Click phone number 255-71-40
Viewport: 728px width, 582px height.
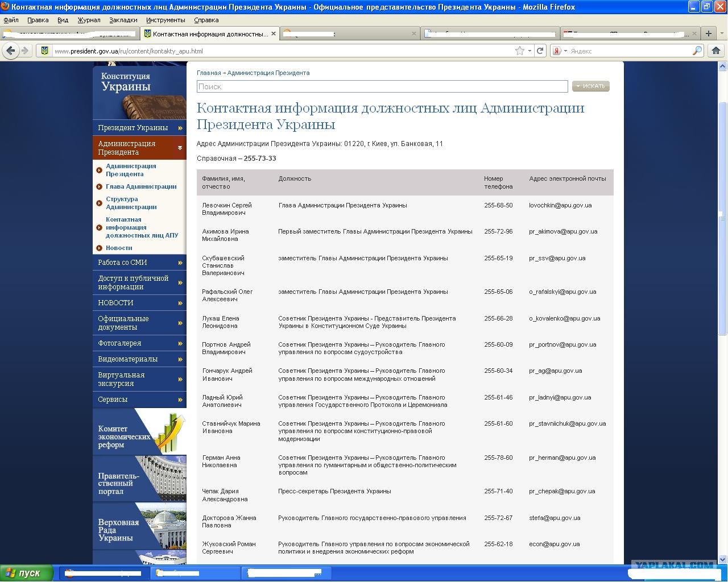[x=498, y=491]
